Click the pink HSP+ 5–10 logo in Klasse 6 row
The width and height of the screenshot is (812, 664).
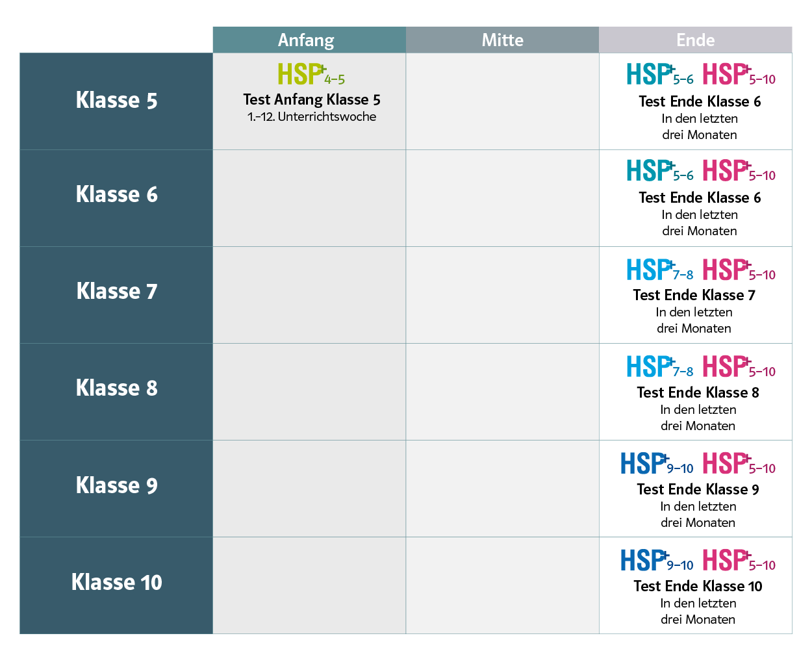(x=739, y=171)
